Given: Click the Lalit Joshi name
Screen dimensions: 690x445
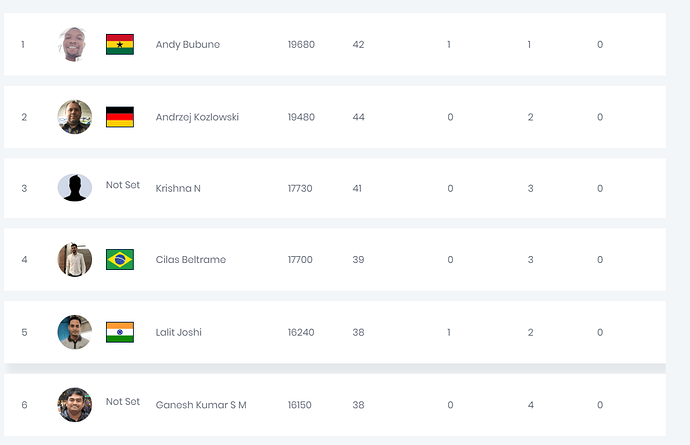Looking at the screenshot, I should 179,332.
